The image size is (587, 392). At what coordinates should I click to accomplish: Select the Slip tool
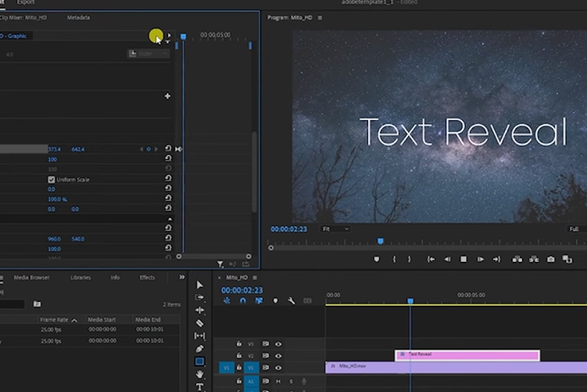click(x=199, y=336)
